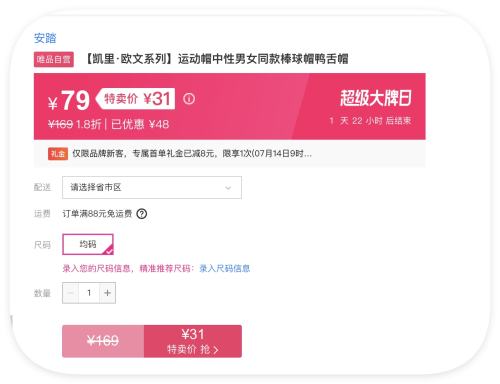The image size is (500, 384).
Task: Select the 均码 size option
Action: [88, 244]
